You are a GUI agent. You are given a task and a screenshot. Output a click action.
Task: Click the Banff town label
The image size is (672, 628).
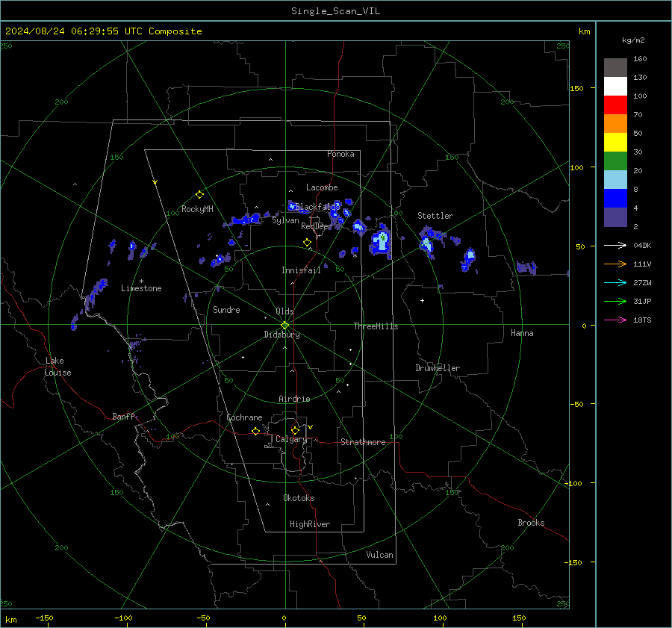(123, 416)
